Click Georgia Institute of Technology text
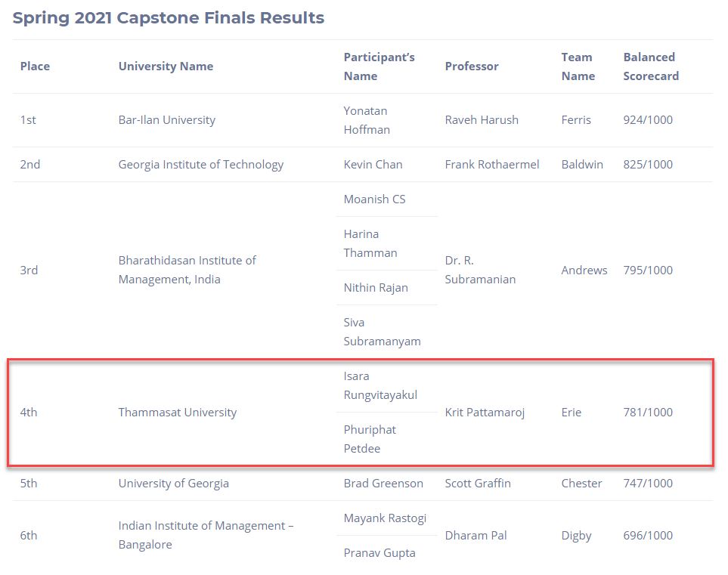Viewport: 728px width, 575px height. point(201,165)
